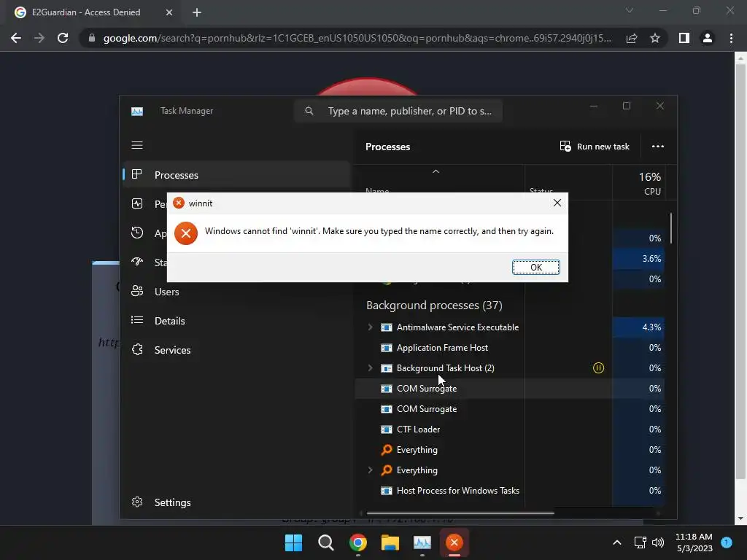The width and height of the screenshot is (747, 560).
Task: Click the Performance icon in Task Manager sidebar
Action: (x=137, y=204)
